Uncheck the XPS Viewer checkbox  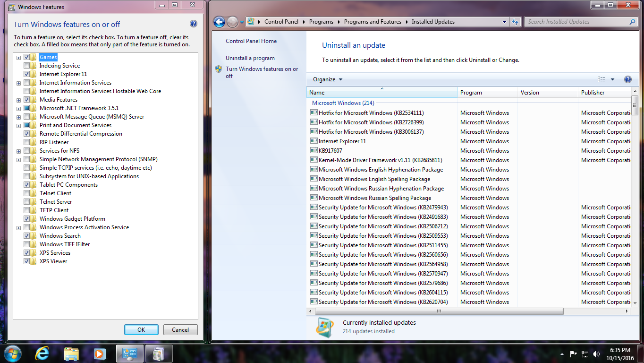click(x=27, y=261)
